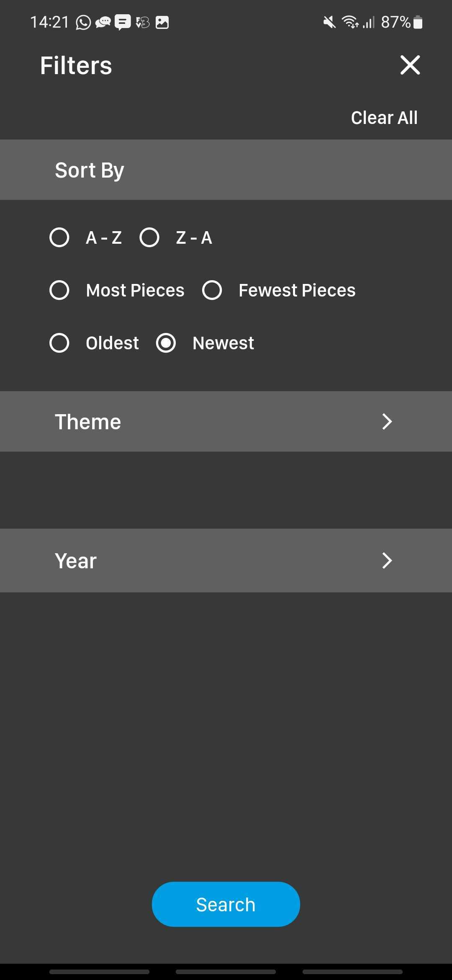Tap the WhatsApp notification icon
Image resolution: width=452 pixels, height=980 pixels.
(x=83, y=22)
